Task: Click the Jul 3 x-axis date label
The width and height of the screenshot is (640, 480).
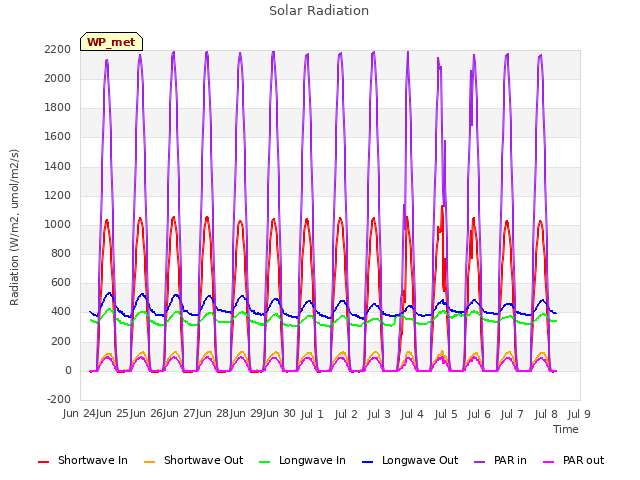Action: pos(379,414)
